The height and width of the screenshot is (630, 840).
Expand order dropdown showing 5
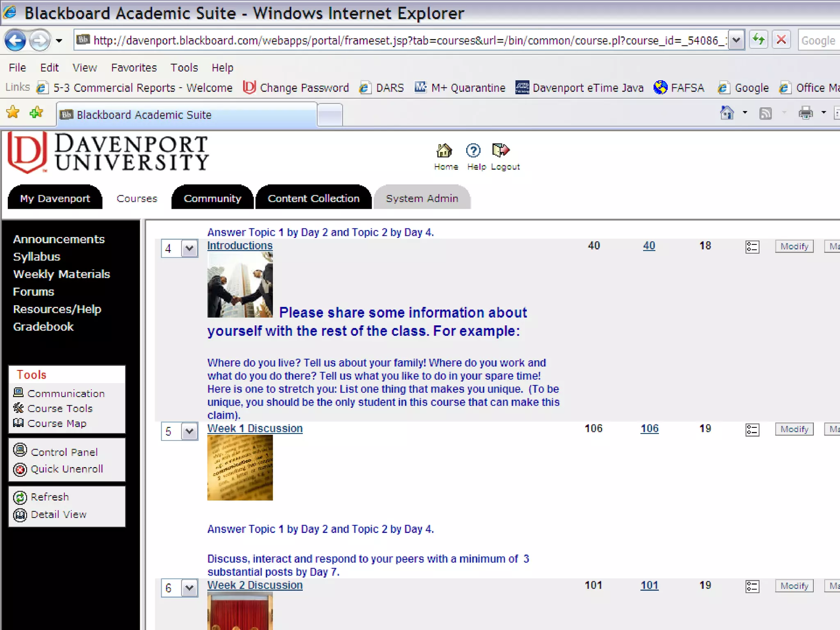(x=189, y=431)
